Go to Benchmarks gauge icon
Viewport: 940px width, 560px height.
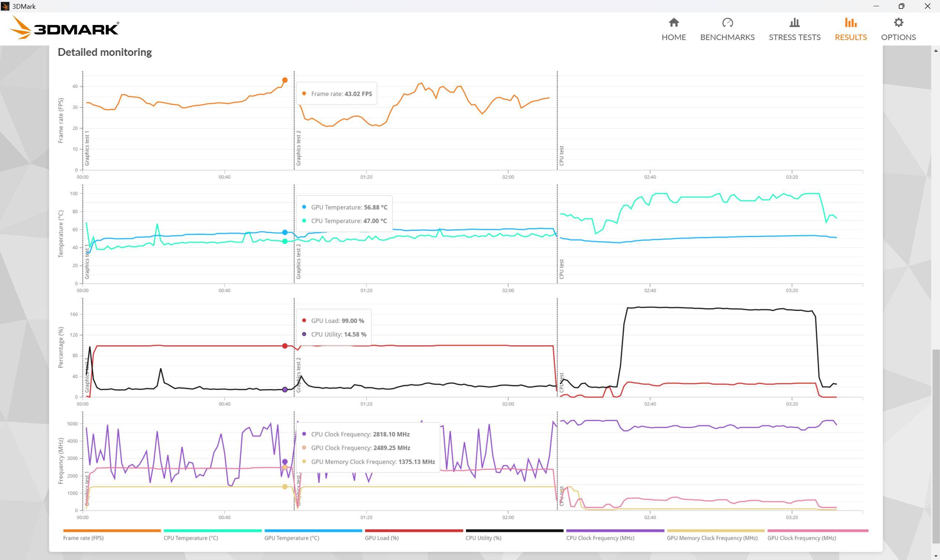(x=727, y=23)
